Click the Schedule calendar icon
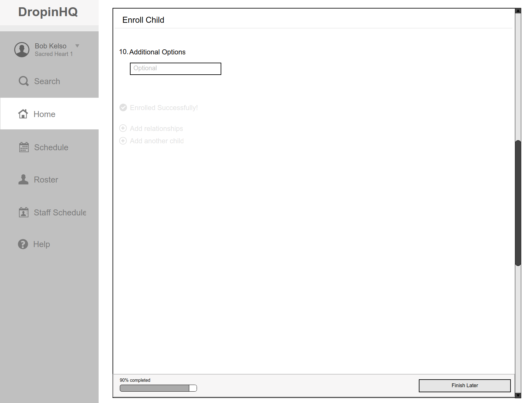The image size is (532, 403). (24, 147)
